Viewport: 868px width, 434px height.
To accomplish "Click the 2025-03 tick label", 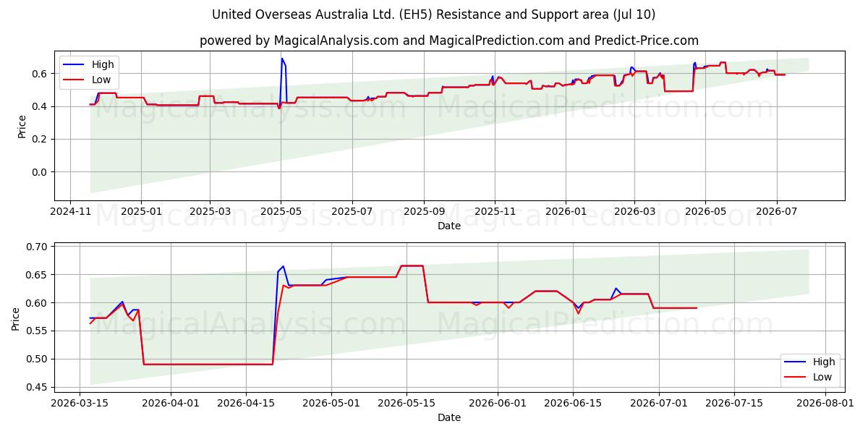I will 210,211.
